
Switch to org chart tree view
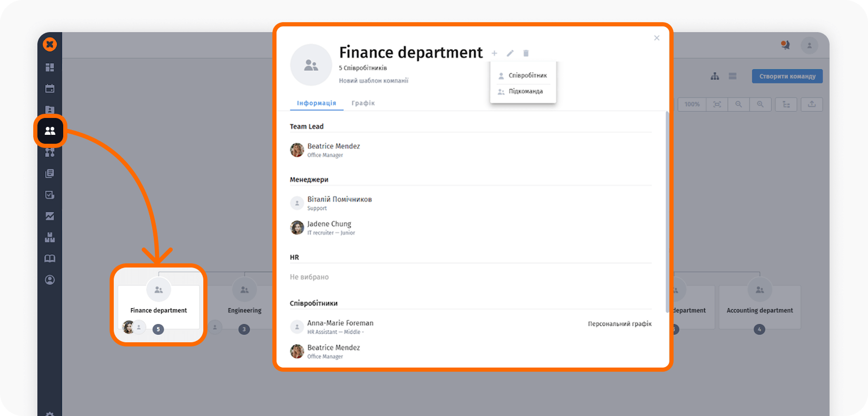[715, 76]
